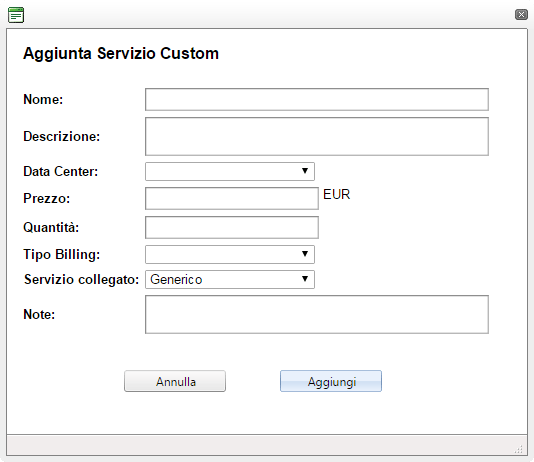The height and width of the screenshot is (462, 534).
Task: Click the "Nome:" label
Action: point(43,99)
